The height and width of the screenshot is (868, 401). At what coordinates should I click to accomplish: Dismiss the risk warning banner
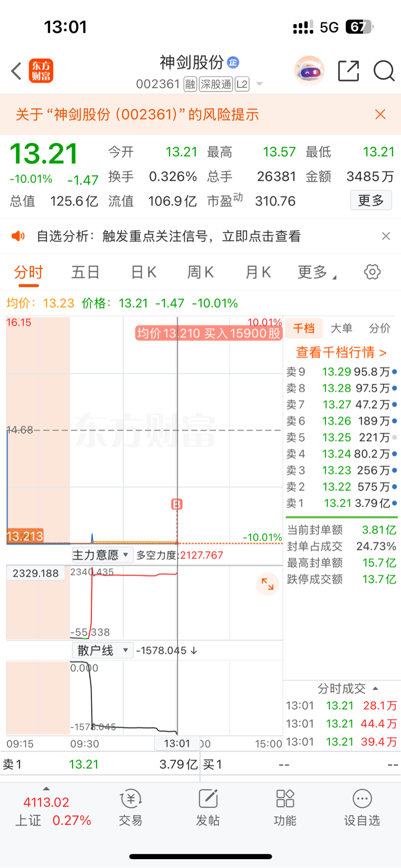pyautogui.click(x=380, y=114)
